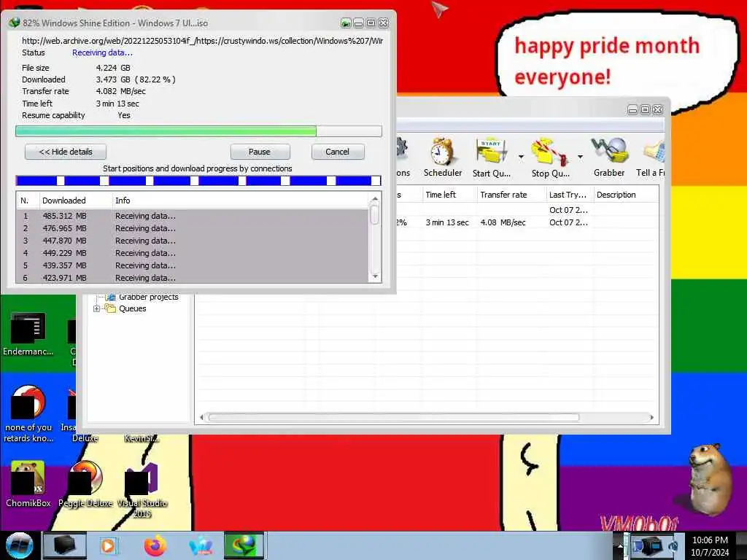Viewport: 747px width, 560px height.
Task: Click IDM list scroll left arrow
Action: click(201, 418)
